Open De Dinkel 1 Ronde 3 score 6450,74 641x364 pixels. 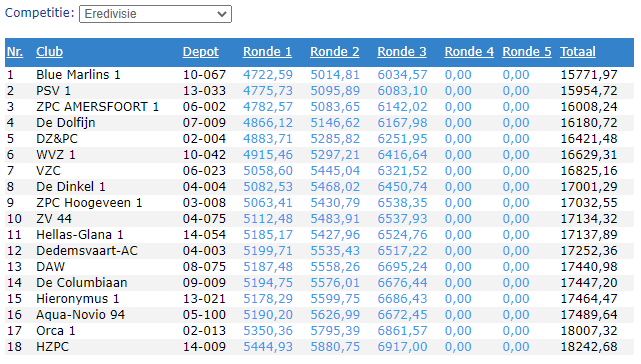[402, 187]
